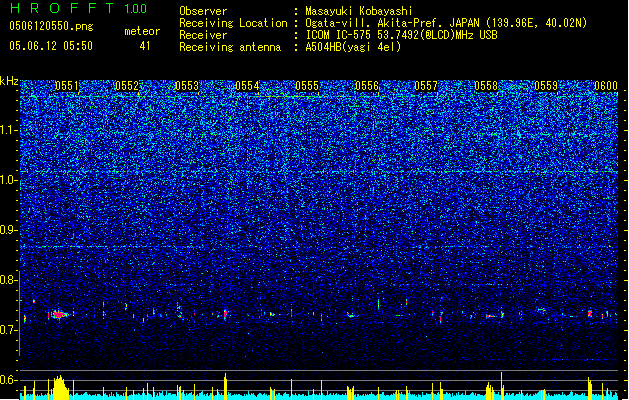629x400 pixels.
Task: Click observer name Masayuki Kobayashi
Action: [359, 11]
